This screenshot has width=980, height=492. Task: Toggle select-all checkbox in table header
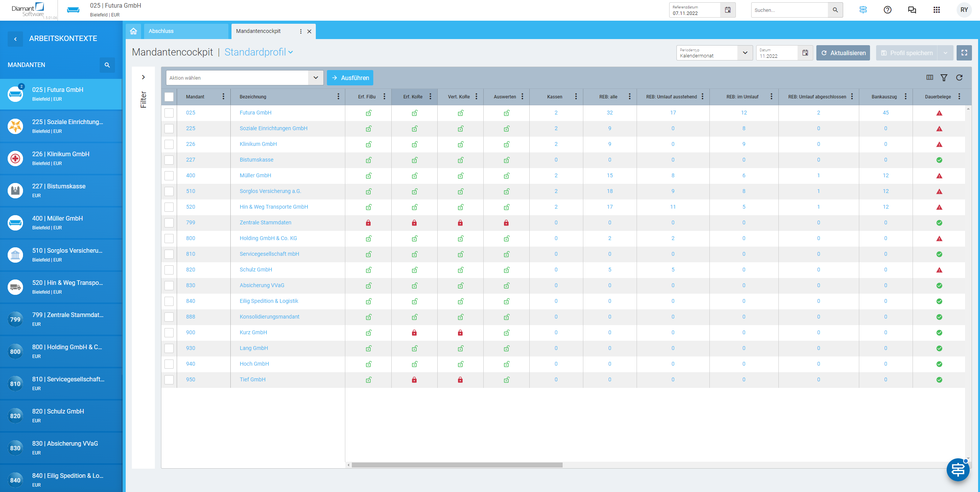tap(169, 97)
